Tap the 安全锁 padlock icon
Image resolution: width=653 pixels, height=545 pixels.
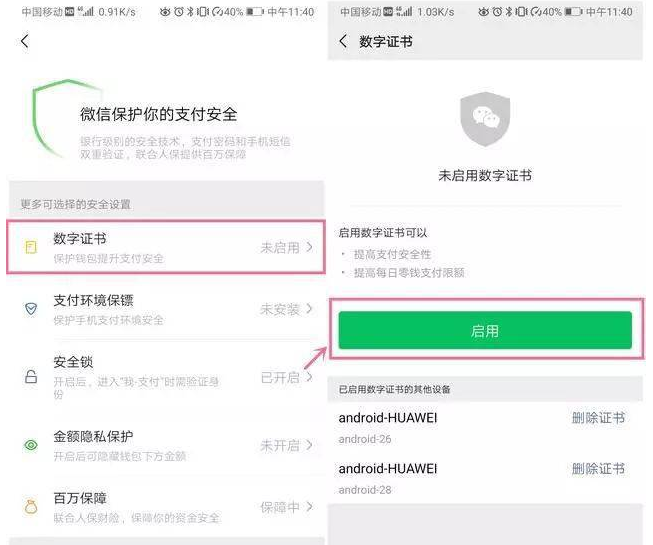tap(31, 377)
